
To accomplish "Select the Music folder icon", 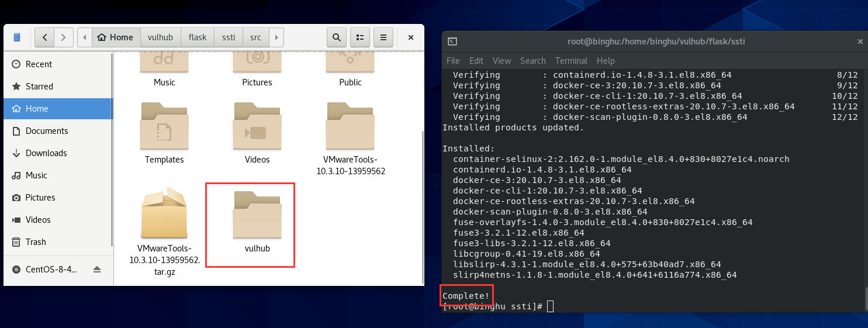I will (164, 63).
